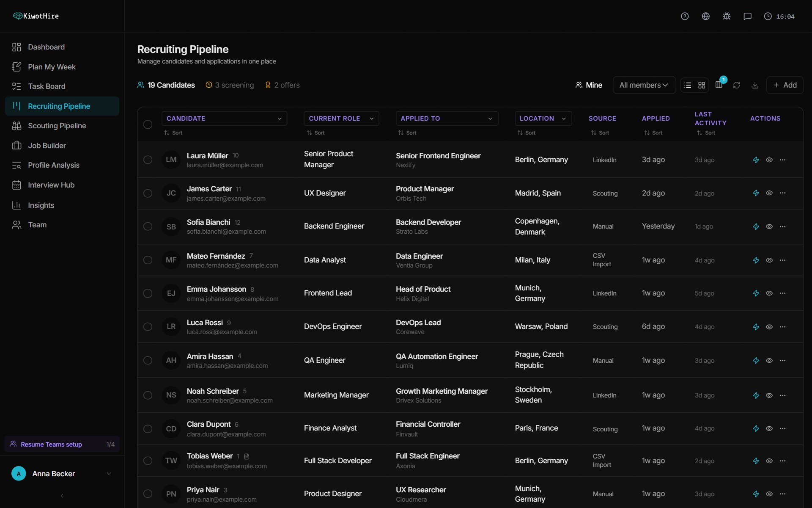
Task: Go to Scouting Pipeline in sidebar
Action: point(57,126)
